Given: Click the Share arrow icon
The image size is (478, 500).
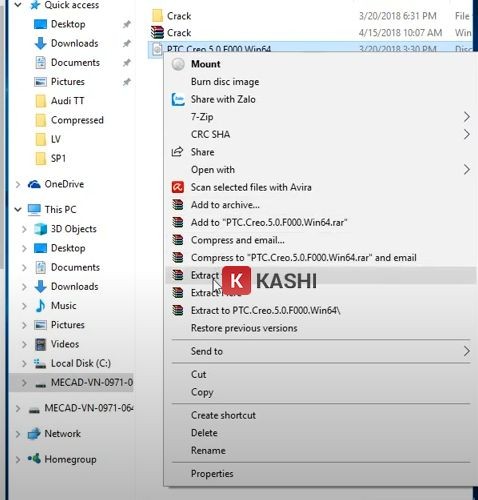Looking at the screenshot, I should (x=177, y=152).
